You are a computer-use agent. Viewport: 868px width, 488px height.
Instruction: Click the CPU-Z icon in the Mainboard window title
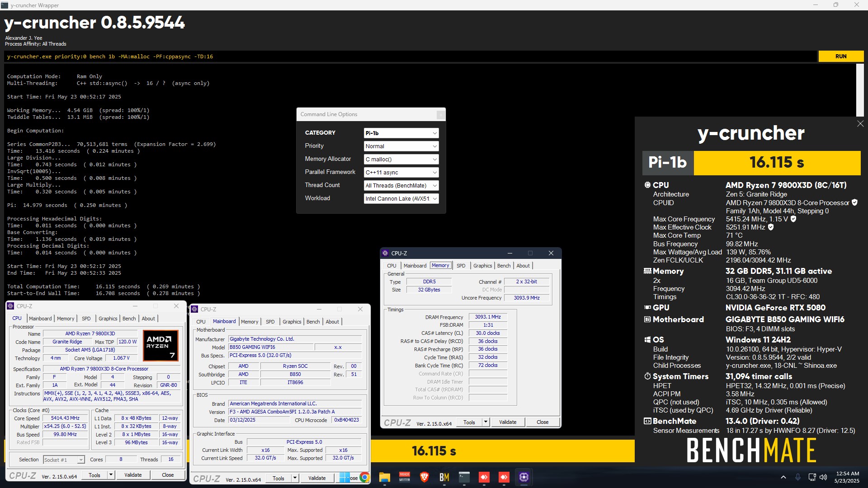[x=194, y=309]
